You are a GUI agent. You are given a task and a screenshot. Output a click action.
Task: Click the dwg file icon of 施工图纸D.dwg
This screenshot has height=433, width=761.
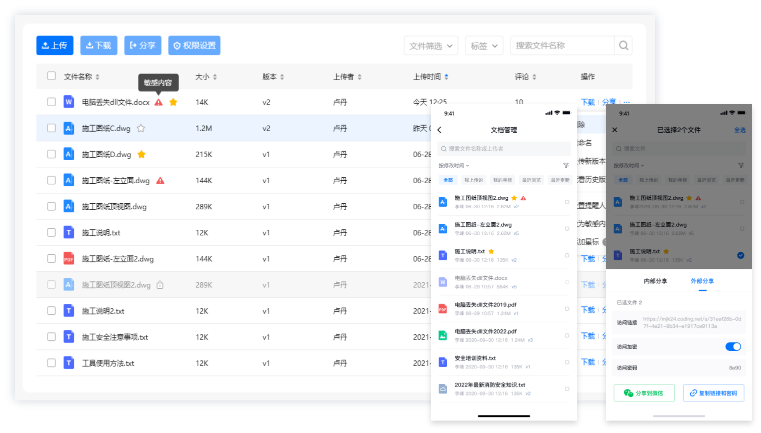click(69, 154)
